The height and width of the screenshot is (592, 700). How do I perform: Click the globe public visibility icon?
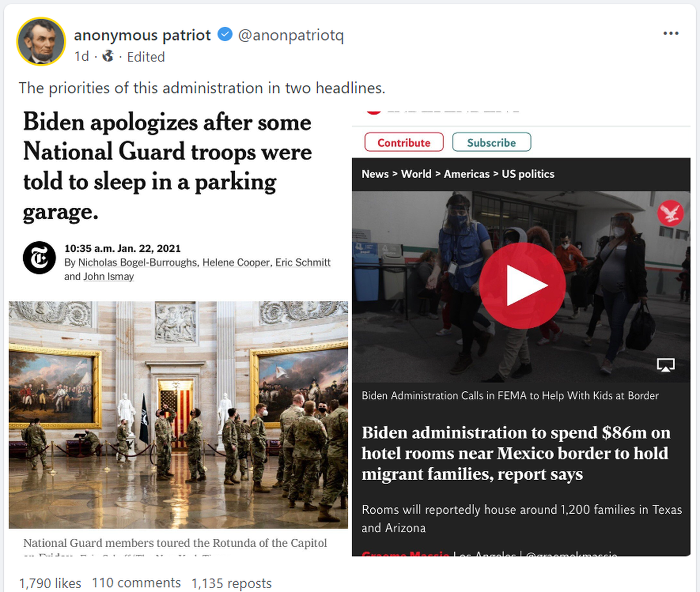coord(108,56)
